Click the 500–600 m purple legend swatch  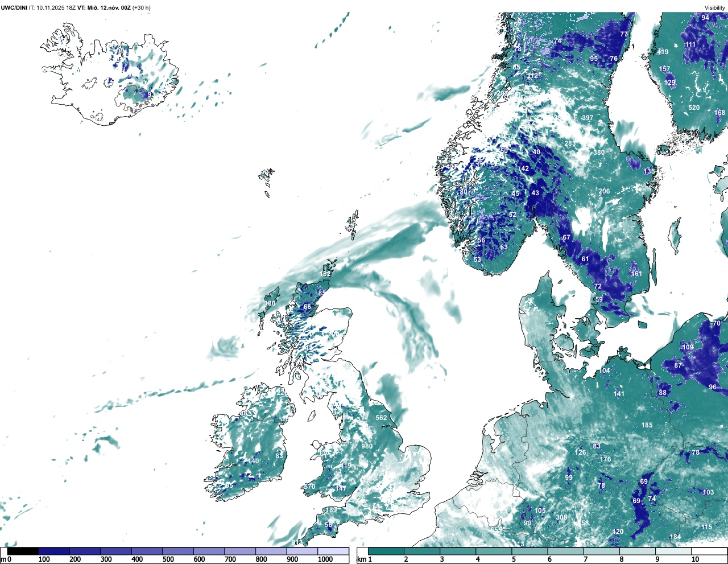(x=178, y=551)
